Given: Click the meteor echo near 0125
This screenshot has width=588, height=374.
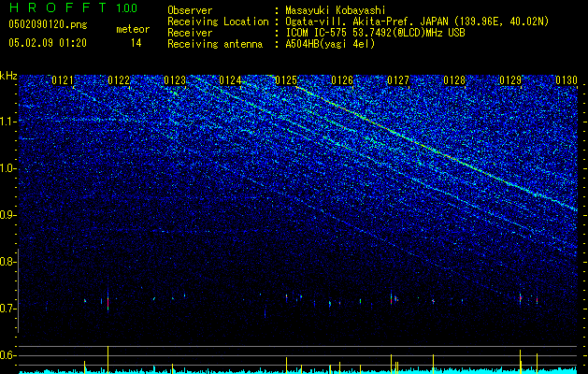Looking at the screenshot, I should (286, 297).
